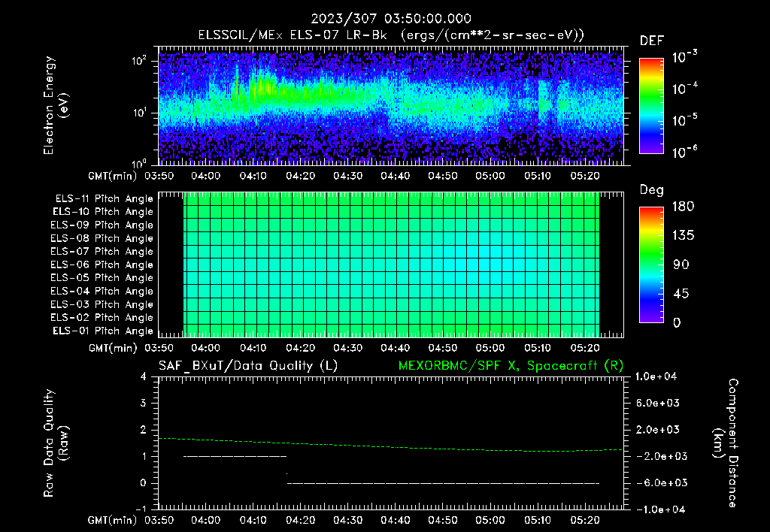
Task: Click the 90 value on the Deg color scale
Action: 681,265
